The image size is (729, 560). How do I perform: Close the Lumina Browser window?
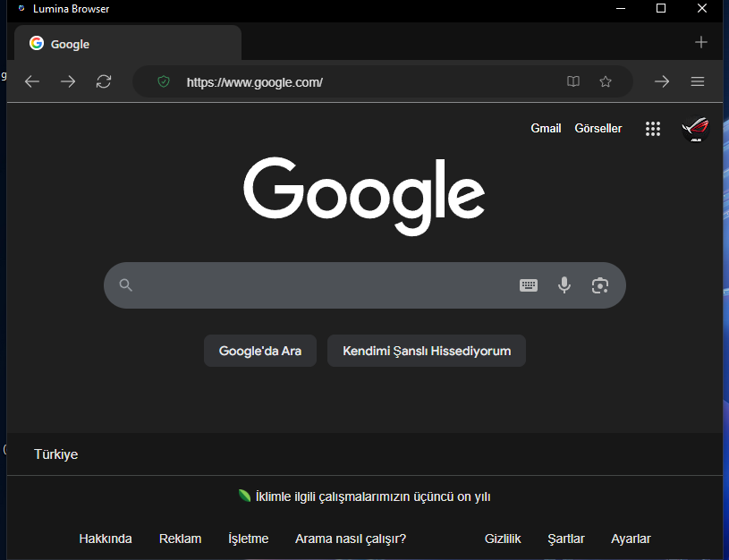702,8
